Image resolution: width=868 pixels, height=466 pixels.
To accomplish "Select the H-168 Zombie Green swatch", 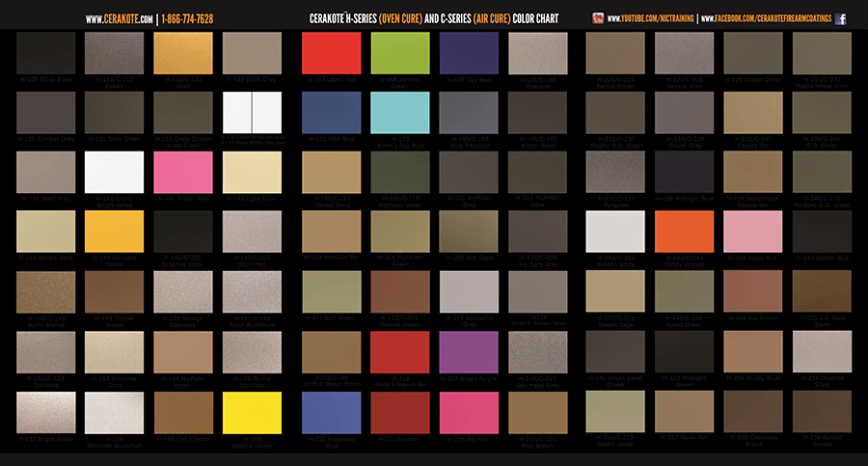I will (x=400, y=53).
